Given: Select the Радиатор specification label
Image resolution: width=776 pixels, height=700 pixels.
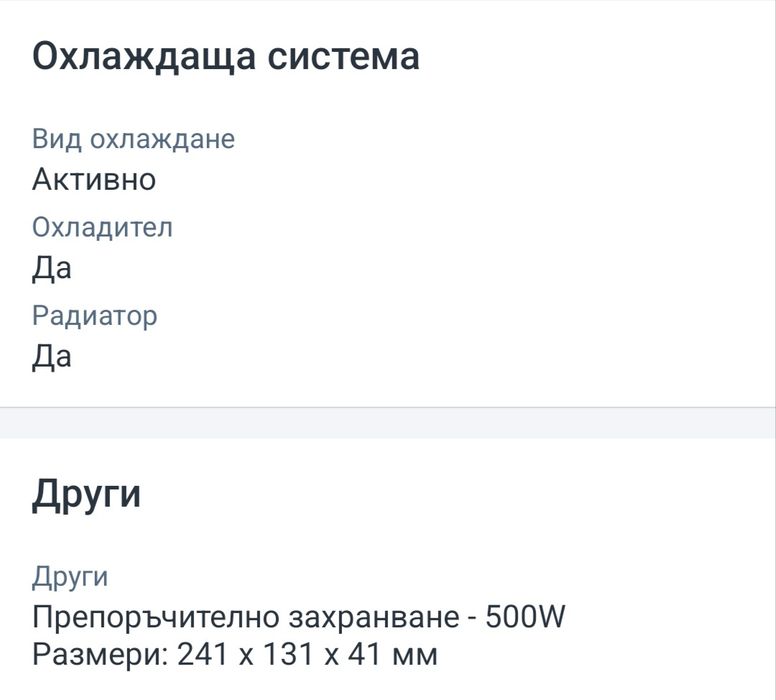Looking at the screenshot, I should pos(95,317).
